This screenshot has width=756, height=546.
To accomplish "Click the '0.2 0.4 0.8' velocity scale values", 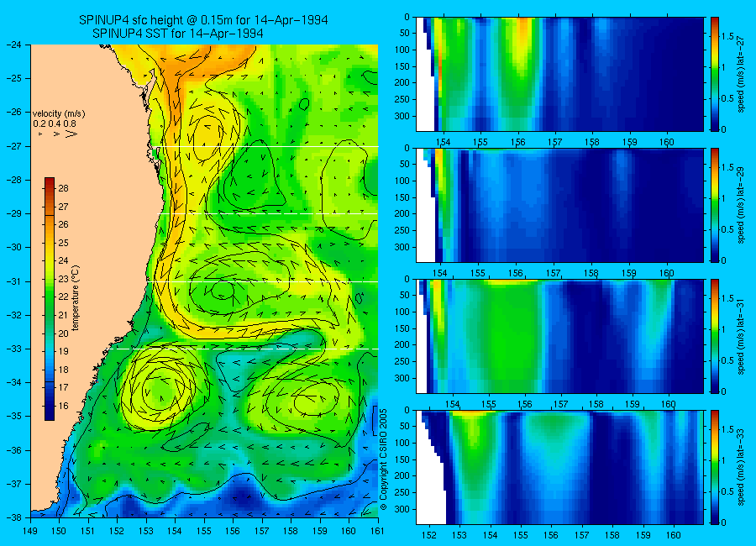I will [55, 123].
